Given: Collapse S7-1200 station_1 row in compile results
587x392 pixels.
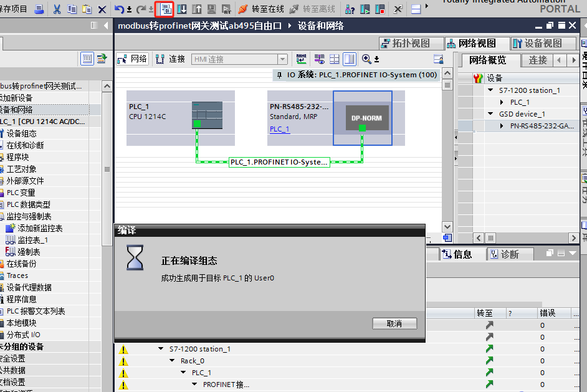Looking at the screenshot, I should pos(161,348).
